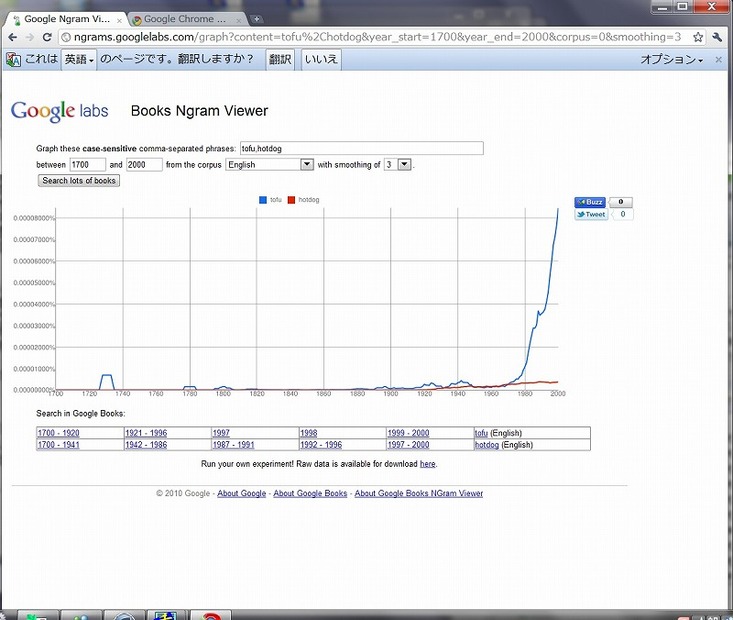Image resolution: width=733 pixels, height=620 pixels.
Task: Open the 1997 tofu link
Action: coord(221,433)
